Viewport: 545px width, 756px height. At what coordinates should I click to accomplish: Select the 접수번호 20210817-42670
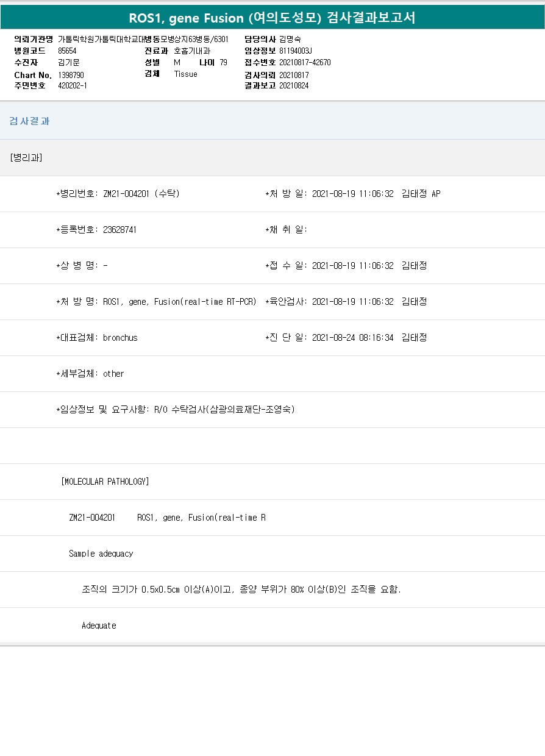pyautogui.click(x=305, y=62)
